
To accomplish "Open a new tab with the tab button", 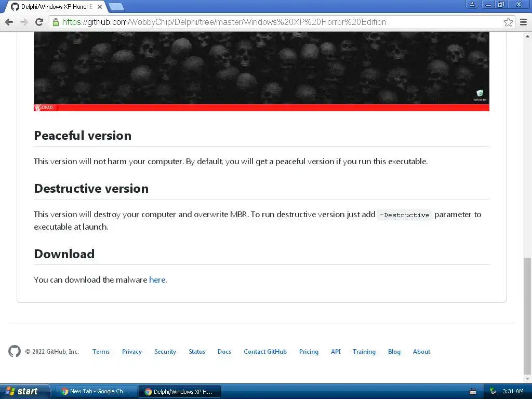I will (x=117, y=7).
